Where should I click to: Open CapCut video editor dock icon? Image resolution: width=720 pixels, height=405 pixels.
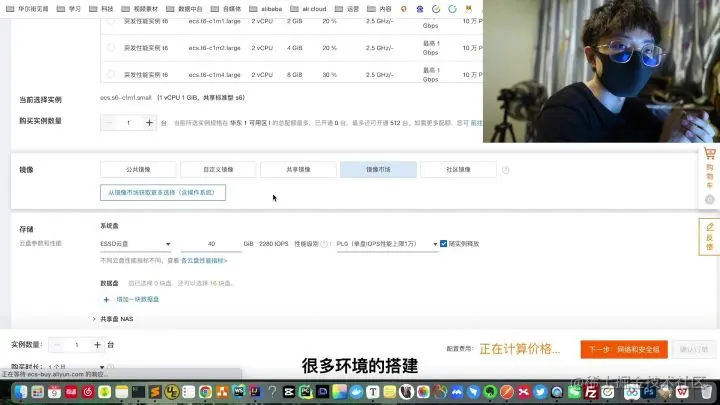click(289, 392)
